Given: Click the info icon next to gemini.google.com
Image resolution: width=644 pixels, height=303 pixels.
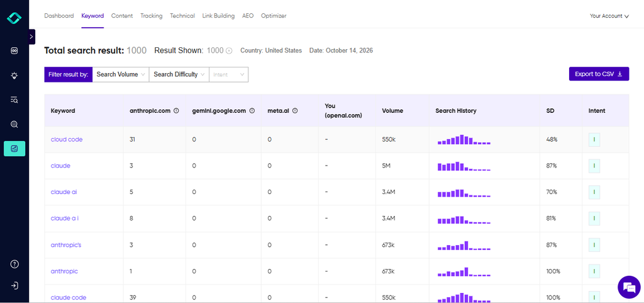Looking at the screenshot, I should pos(252,111).
